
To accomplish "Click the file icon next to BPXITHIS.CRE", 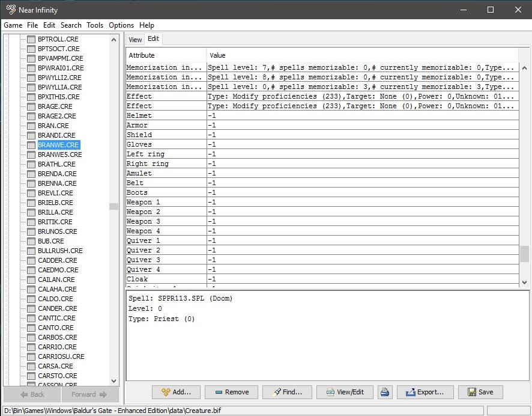I will click(x=31, y=97).
